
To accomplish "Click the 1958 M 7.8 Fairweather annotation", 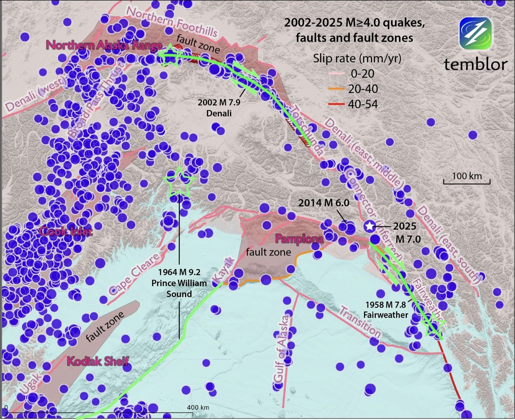I will [x=386, y=309].
